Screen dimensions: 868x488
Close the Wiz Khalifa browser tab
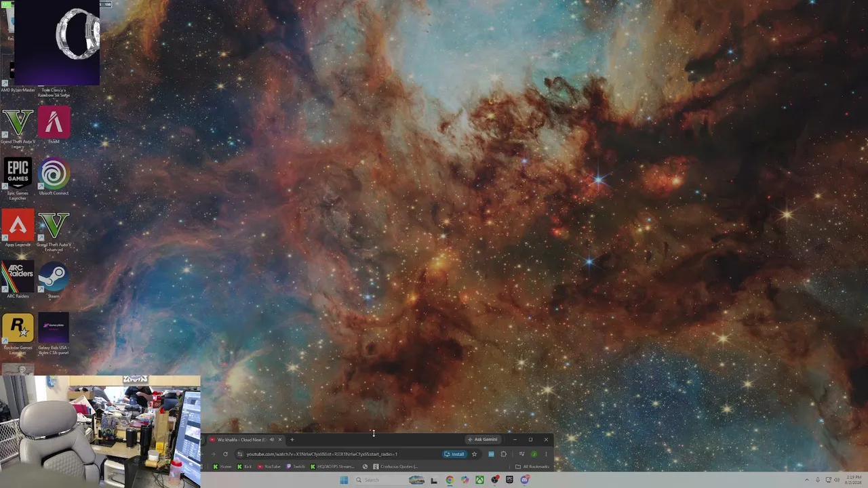[x=279, y=440]
